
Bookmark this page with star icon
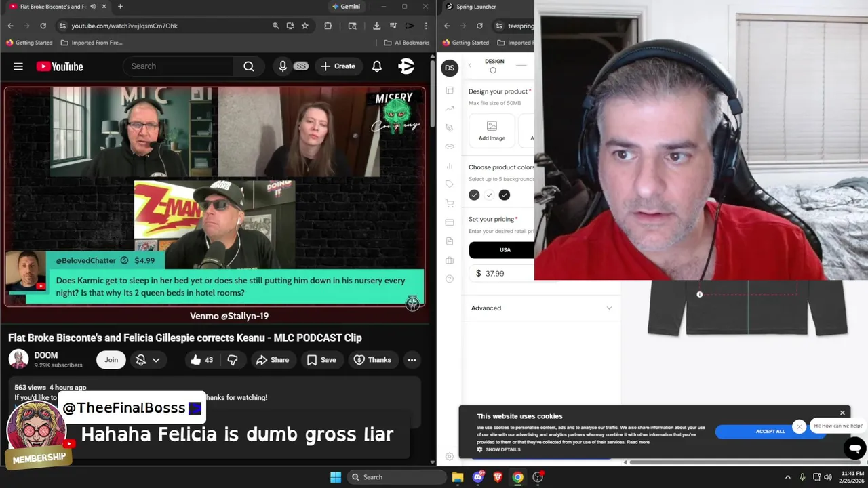pos(305,26)
